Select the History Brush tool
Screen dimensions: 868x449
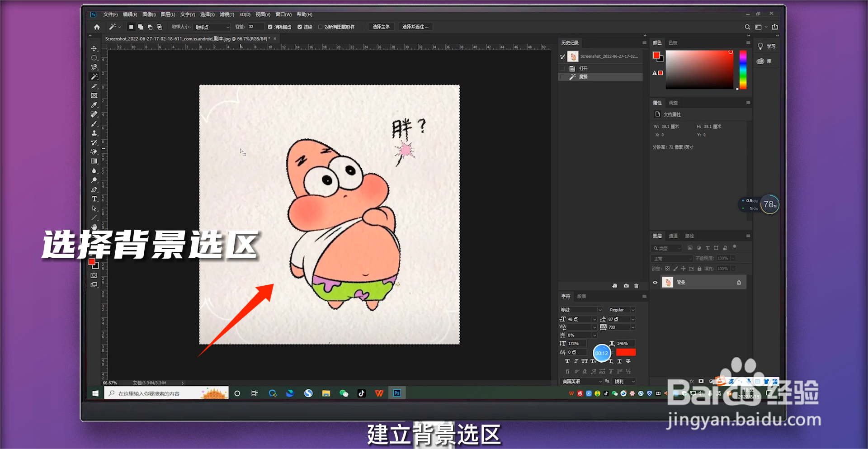pyautogui.click(x=94, y=142)
